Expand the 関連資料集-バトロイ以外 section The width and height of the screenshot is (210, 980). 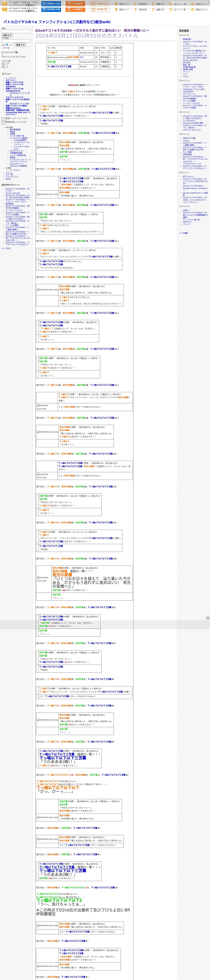pos(3,123)
